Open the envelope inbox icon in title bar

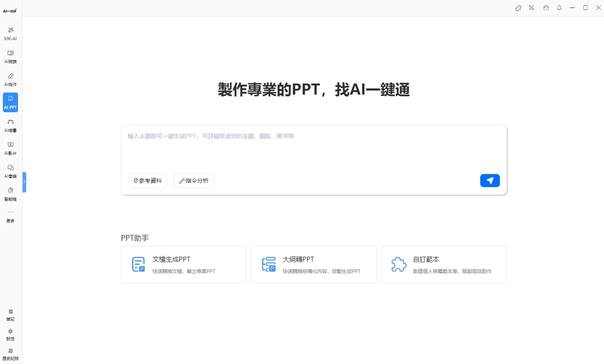(546, 8)
